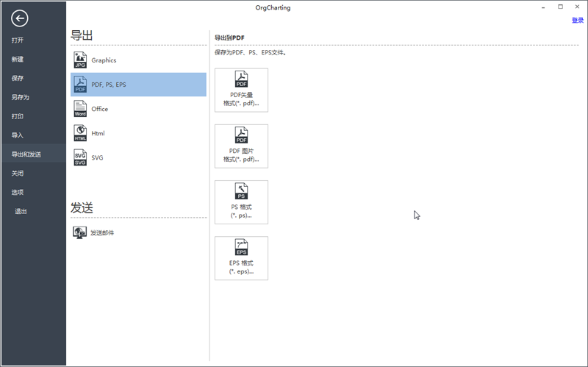Select the SVG export label
The width and height of the screenshot is (588, 367).
point(97,157)
